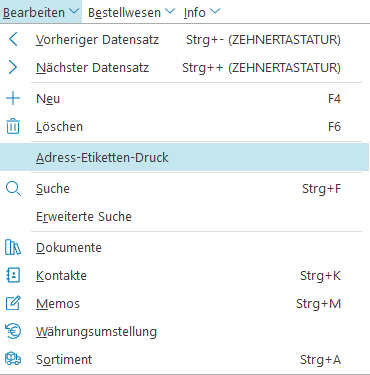The height and width of the screenshot is (375, 370).
Task: Click the address book Kontakte icon
Action: coord(13,275)
